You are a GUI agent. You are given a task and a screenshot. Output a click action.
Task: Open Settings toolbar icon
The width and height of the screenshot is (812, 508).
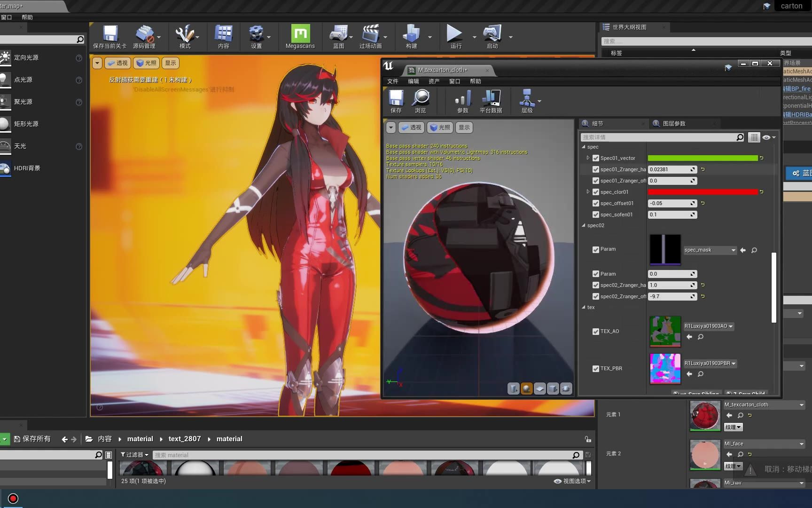pos(256,37)
